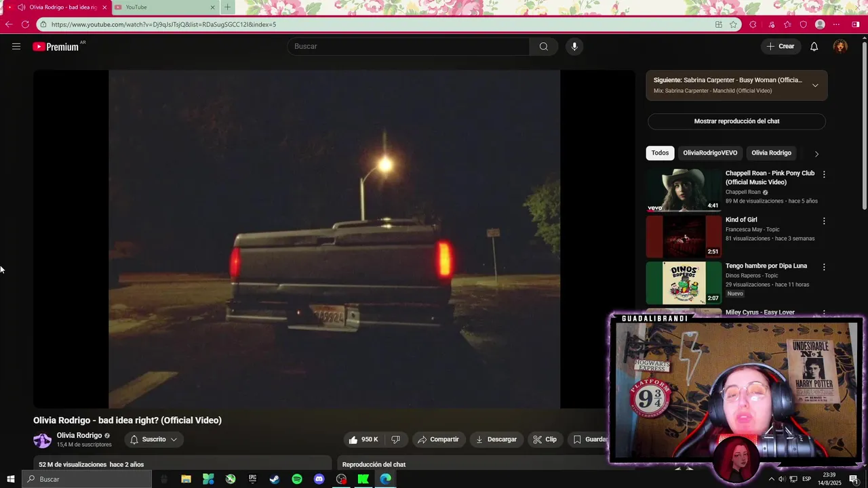Select the Olivia Rodrigo bad idea tab
The image size is (868, 488).
[x=57, y=7]
